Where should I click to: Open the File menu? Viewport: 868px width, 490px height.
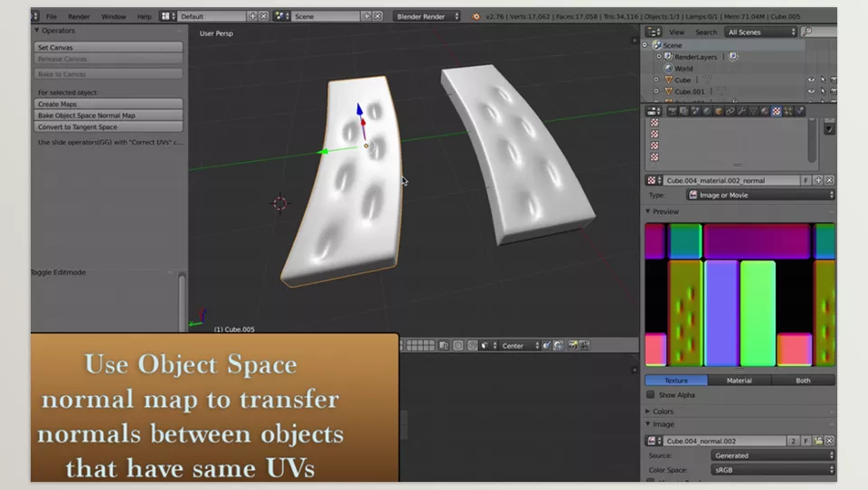click(x=52, y=16)
